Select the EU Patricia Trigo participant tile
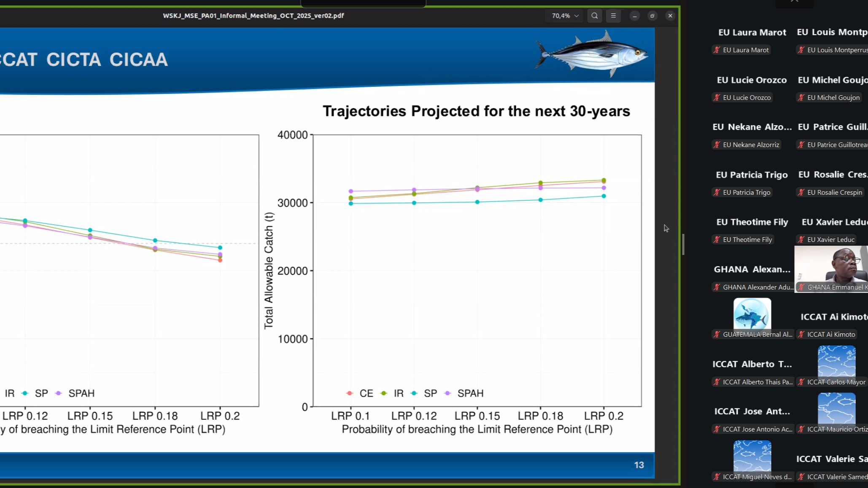 click(x=752, y=175)
